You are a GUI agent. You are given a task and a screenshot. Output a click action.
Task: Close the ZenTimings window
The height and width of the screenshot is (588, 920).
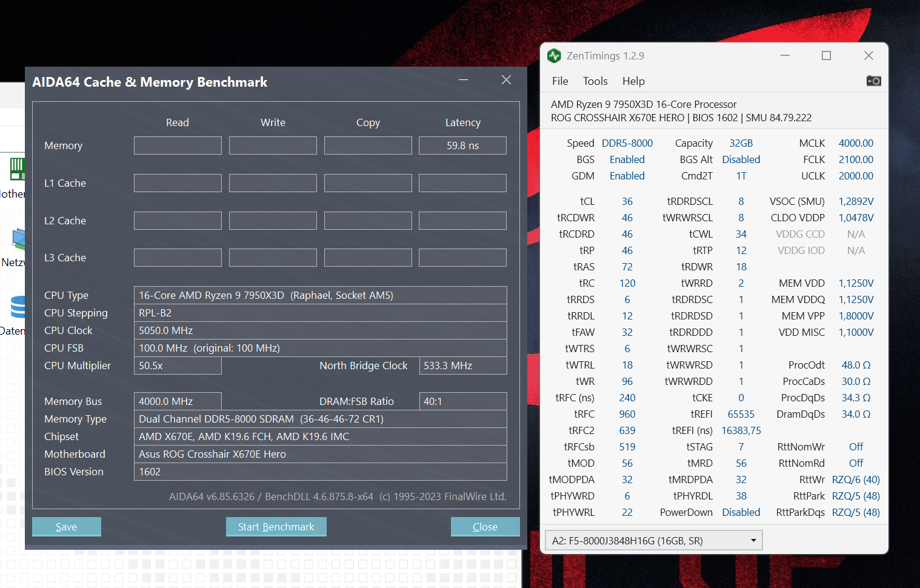pos(868,56)
